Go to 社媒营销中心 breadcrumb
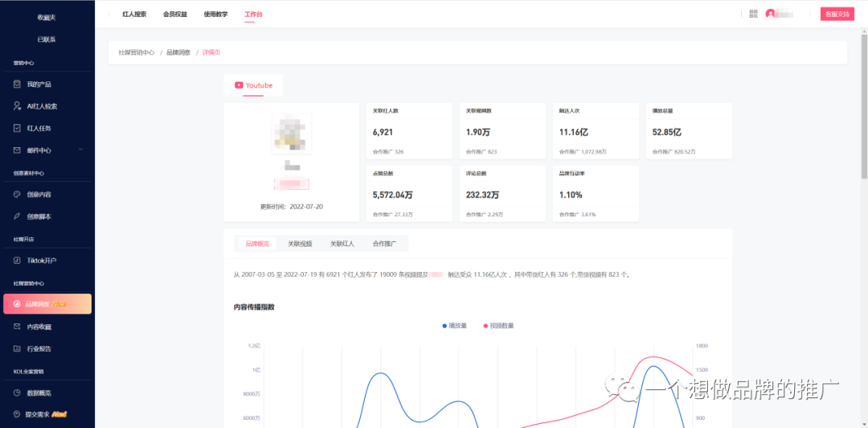This screenshot has width=868, height=428. point(136,52)
